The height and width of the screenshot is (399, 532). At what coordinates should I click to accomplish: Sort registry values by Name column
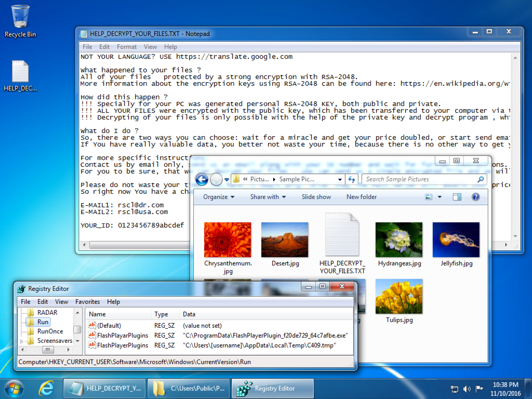pos(118,314)
